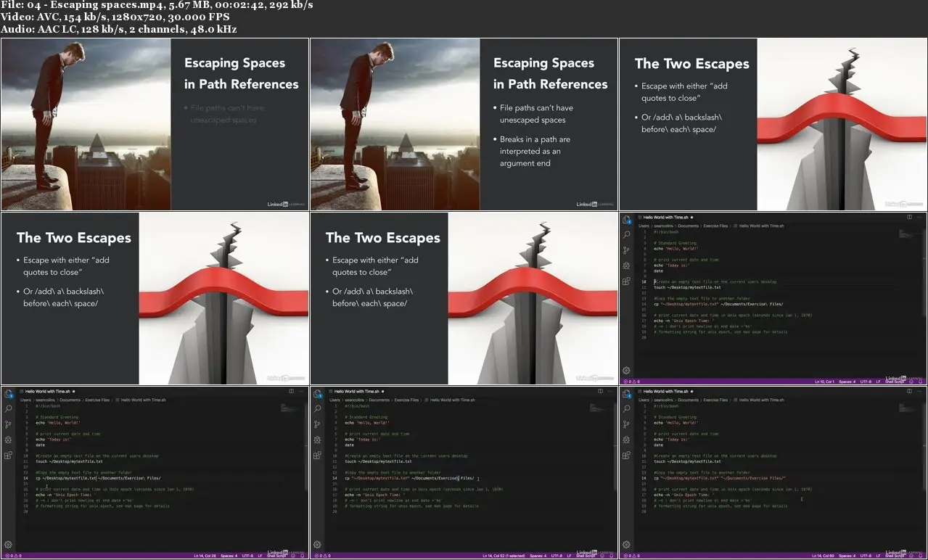
Task: Click 'Breaks in a path are' bullet text
Action: tap(535, 139)
